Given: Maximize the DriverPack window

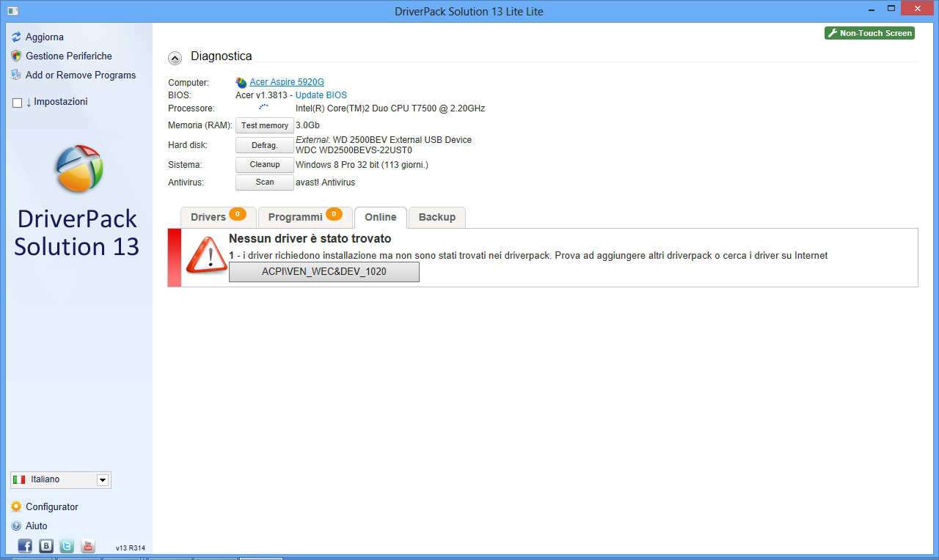Looking at the screenshot, I should pos(891,9).
